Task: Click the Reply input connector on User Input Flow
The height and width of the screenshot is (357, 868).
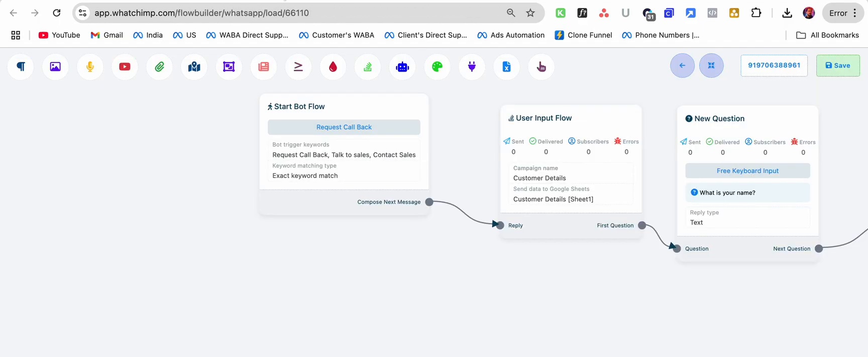Action: coord(500,225)
